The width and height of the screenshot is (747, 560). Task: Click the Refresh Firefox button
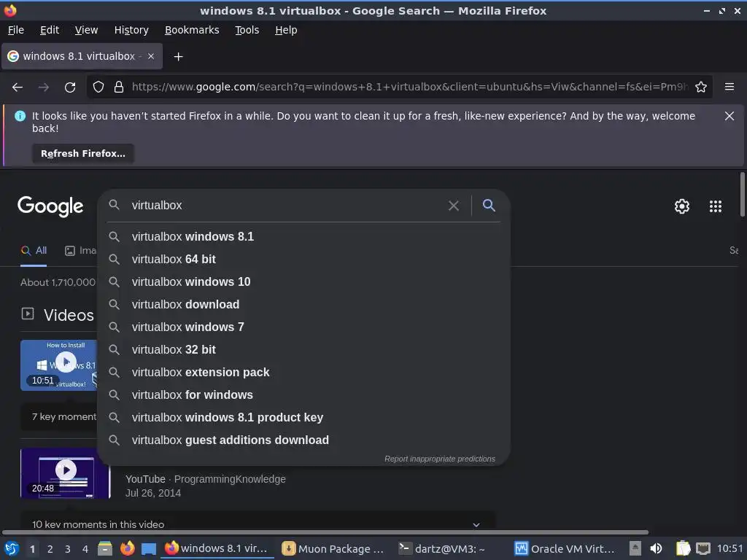click(83, 154)
